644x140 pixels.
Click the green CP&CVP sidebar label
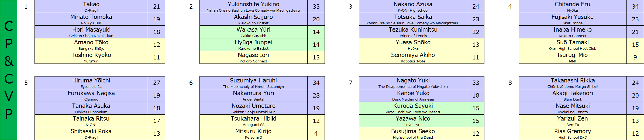tap(9, 70)
